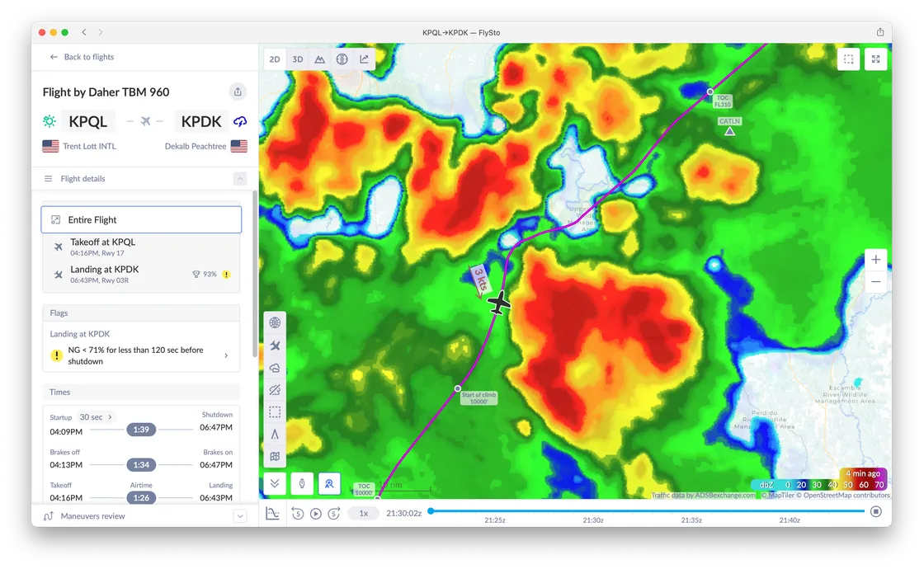The width and height of the screenshot is (924, 569).
Task: Open the graph panel icon beside playback
Action: coord(272,513)
